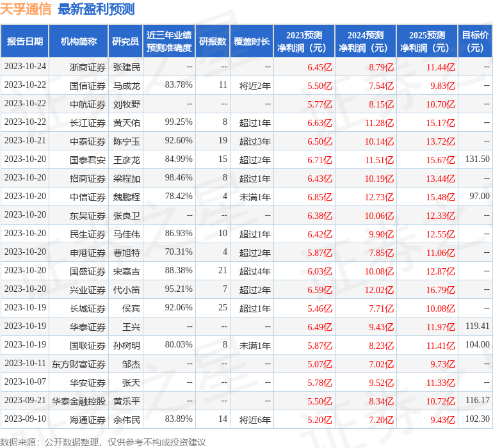Click accuracy value 83.78%
493x448 pixels.
179,85
